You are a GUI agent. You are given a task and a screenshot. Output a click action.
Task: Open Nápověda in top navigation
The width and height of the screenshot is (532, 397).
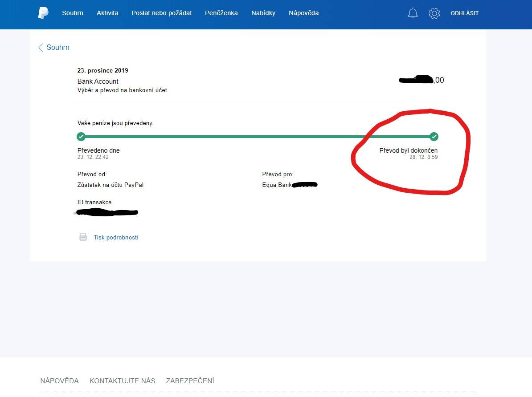(304, 13)
